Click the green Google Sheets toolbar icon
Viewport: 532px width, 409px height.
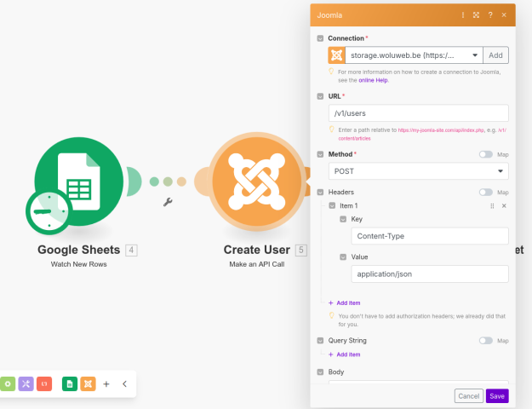[x=70, y=383]
